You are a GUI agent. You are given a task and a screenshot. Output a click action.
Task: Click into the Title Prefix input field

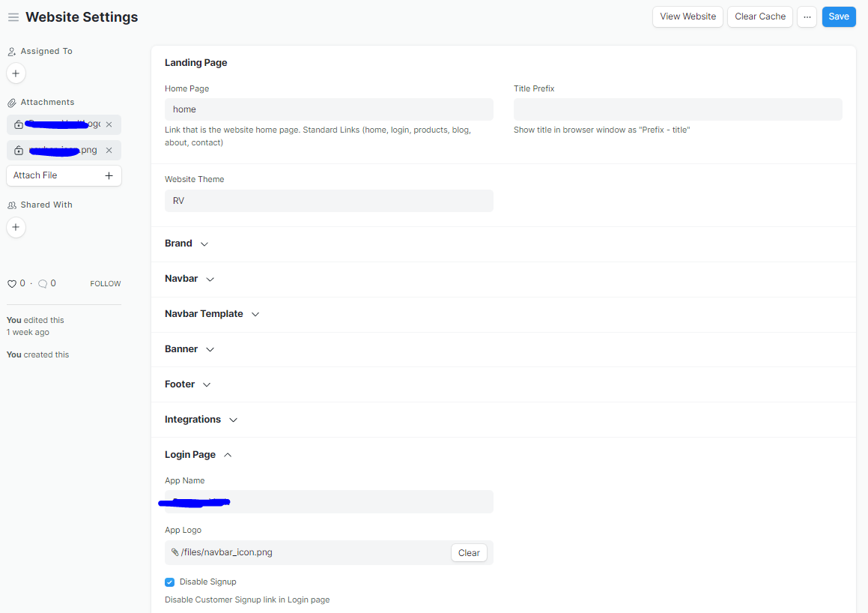tap(677, 109)
